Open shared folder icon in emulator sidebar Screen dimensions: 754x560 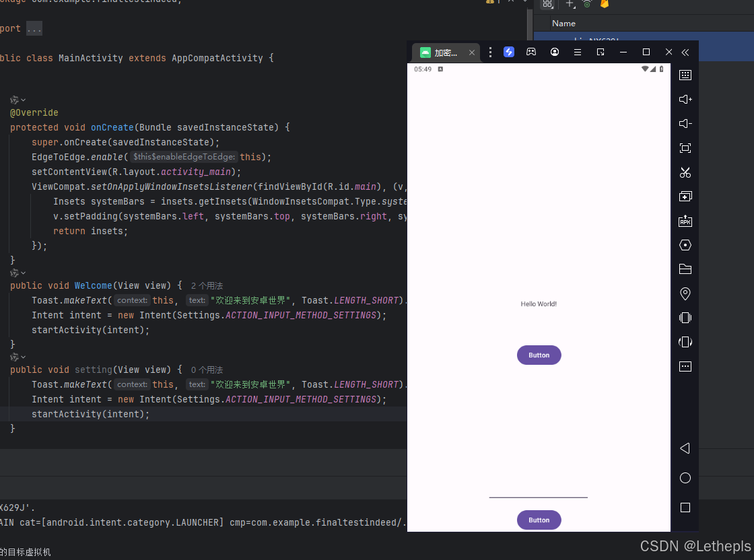(x=685, y=269)
